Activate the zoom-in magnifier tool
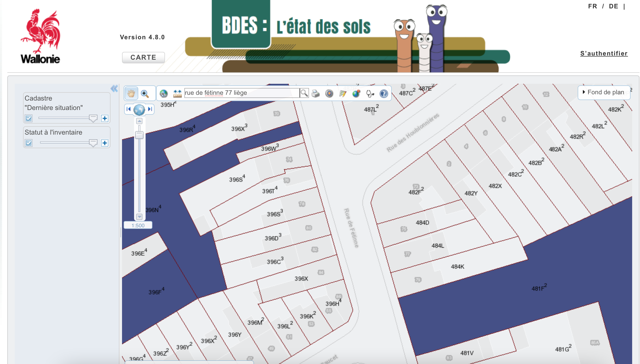The height and width of the screenshot is (364, 640). click(145, 93)
